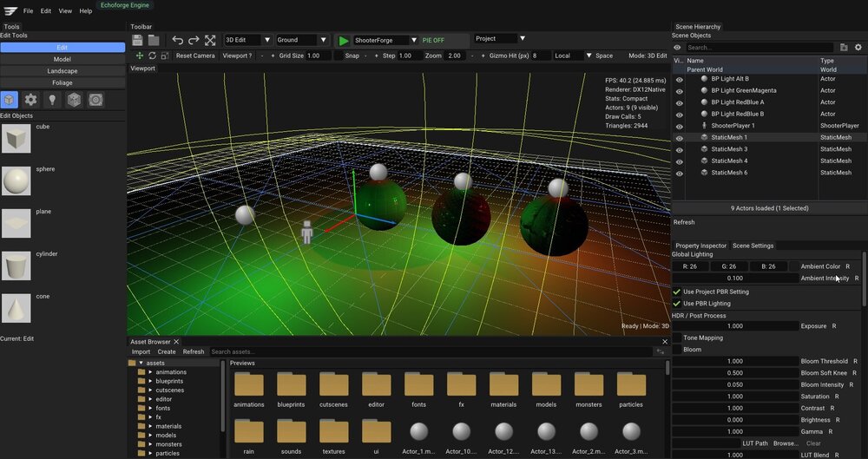
Task: Toggle visibility of StaticMesh 6
Action: coord(680,174)
